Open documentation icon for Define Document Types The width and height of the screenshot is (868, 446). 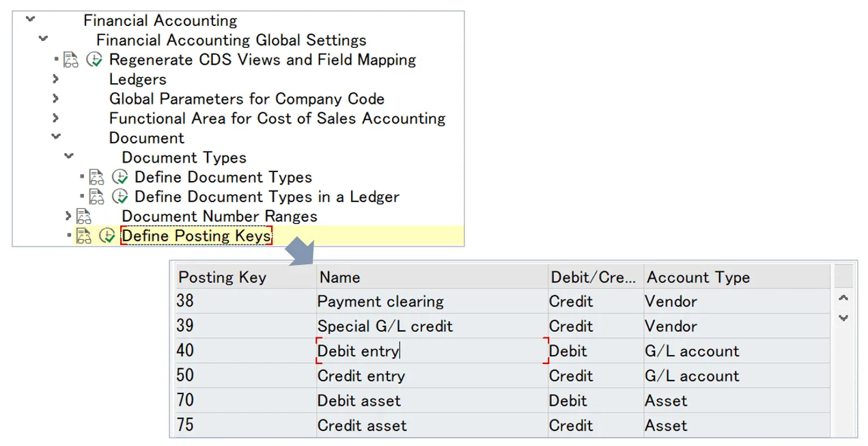tap(98, 177)
